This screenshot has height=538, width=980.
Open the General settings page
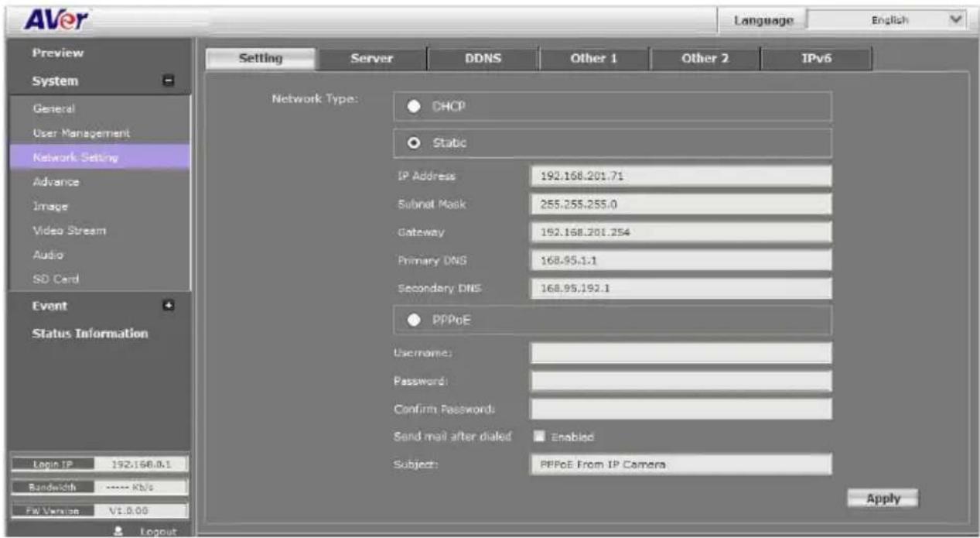(x=54, y=109)
